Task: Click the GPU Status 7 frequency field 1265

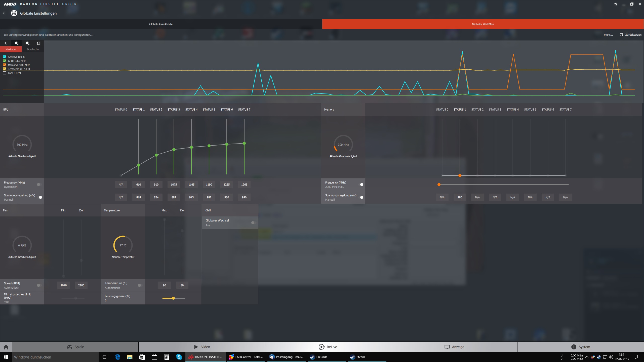Action: [244, 185]
